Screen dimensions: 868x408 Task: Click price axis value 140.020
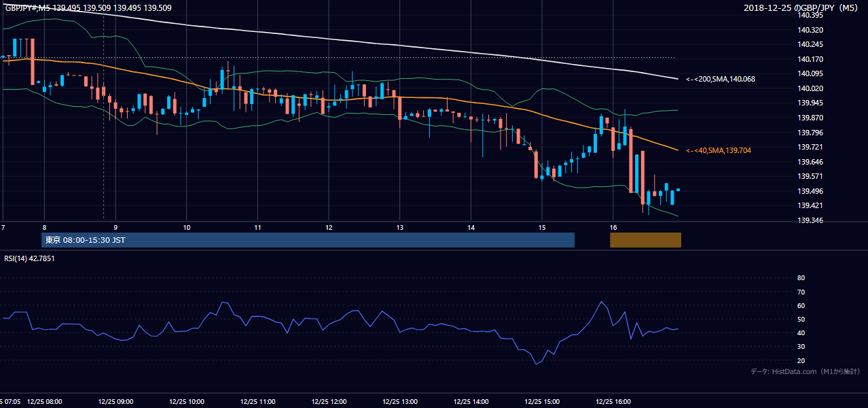click(810, 88)
